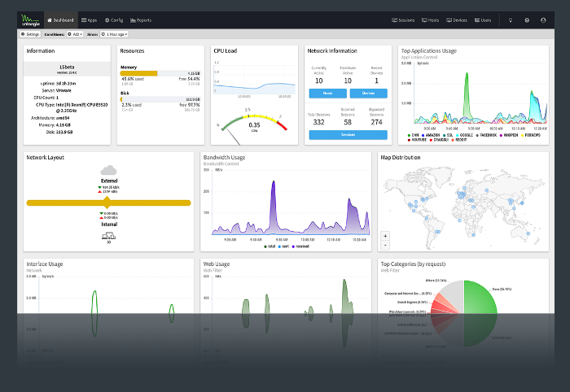Click the 0.35 CPU load value
570x392 pixels.
pyautogui.click(x=254, y=125)
